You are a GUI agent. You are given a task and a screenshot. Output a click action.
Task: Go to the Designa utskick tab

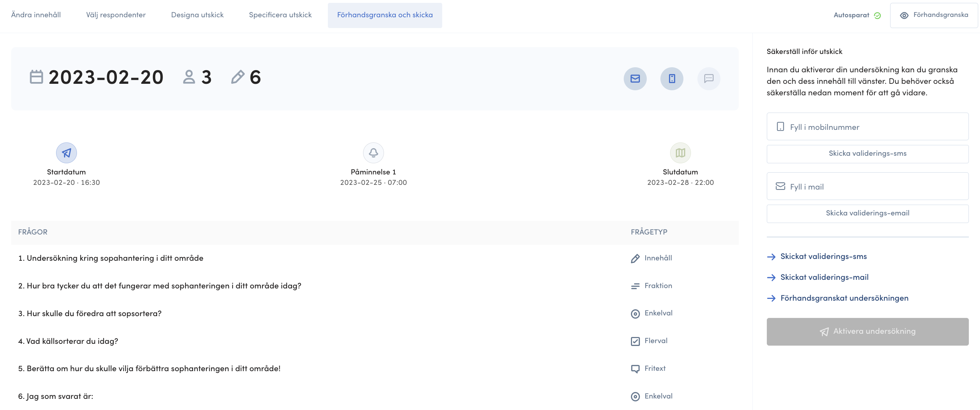click(197, 15)
